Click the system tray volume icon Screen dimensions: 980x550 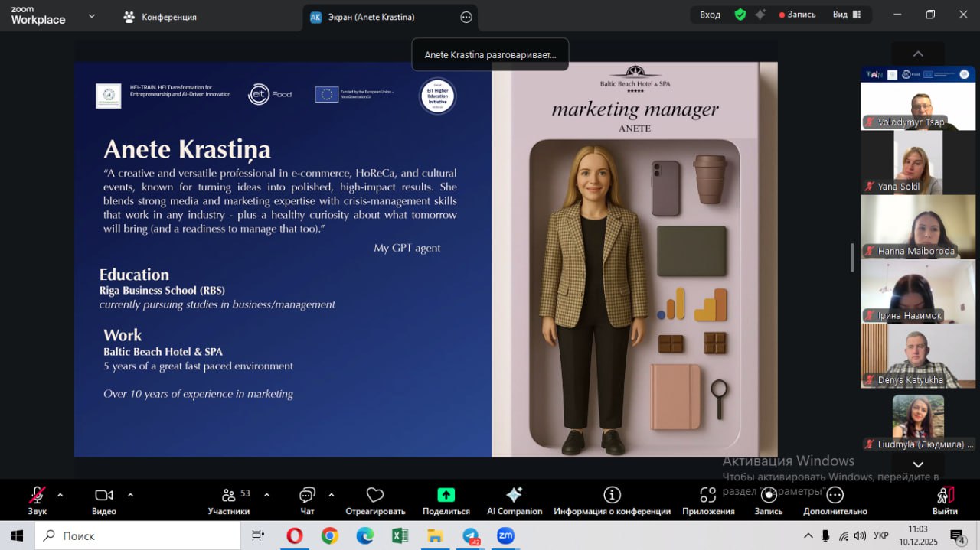pos(860,535)
